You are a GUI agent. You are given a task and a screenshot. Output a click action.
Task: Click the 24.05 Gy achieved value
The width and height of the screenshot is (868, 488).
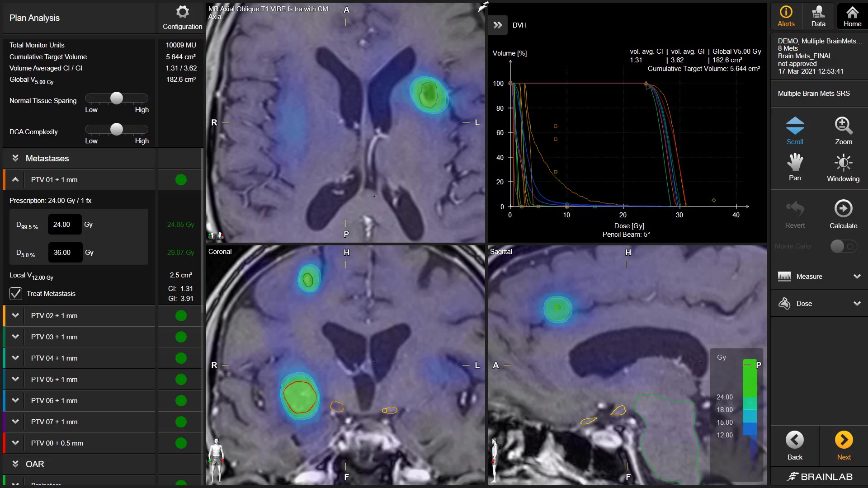point(181,225)
